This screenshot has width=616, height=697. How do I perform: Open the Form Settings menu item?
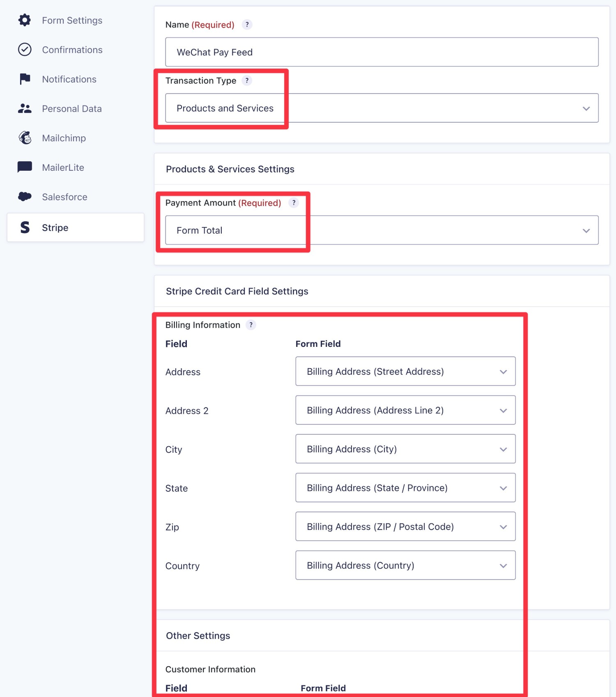[x=72, y=20]
